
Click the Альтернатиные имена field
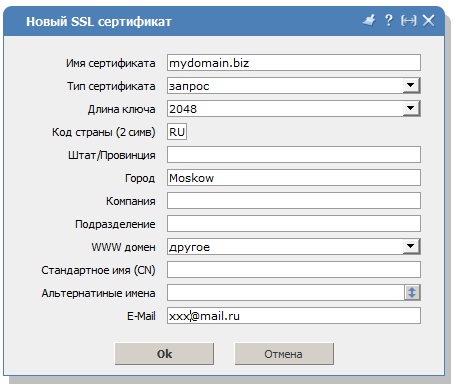(286, 293)
